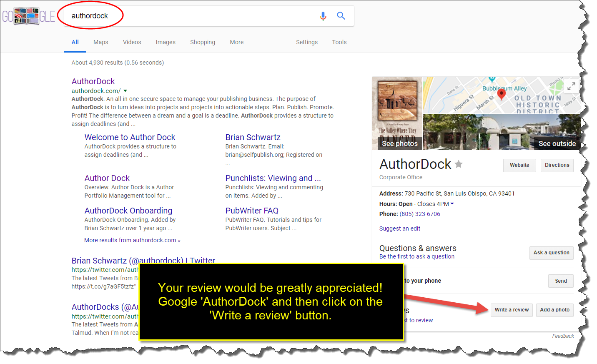The width and height of the screenshot is (597, 364).
Task: Open Settings in the search toolbar
Action: point(307,42)
